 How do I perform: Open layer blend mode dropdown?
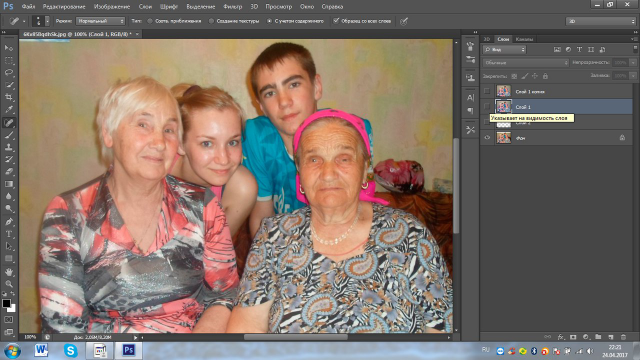(x=526, y=62)
